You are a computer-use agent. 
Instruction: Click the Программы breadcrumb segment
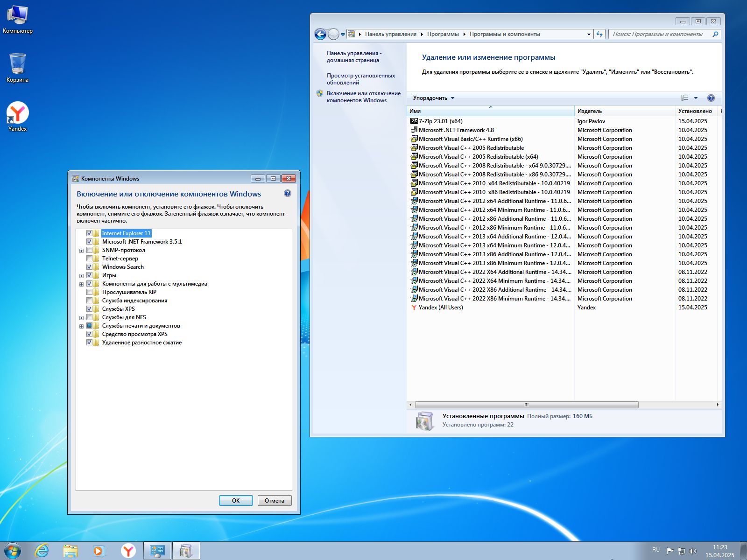pyautogui.click(x=443, y=34)
